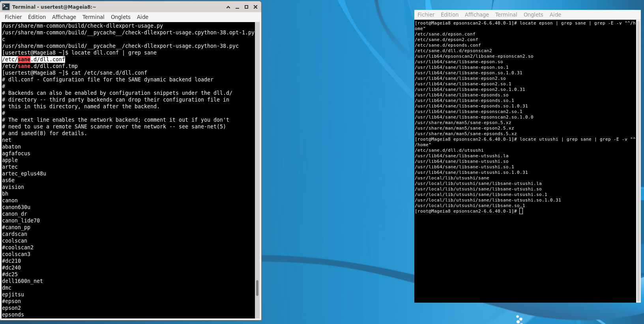Click the commented '#dc210' line
This screenshot has width=644, height=324.
point(11,261)
